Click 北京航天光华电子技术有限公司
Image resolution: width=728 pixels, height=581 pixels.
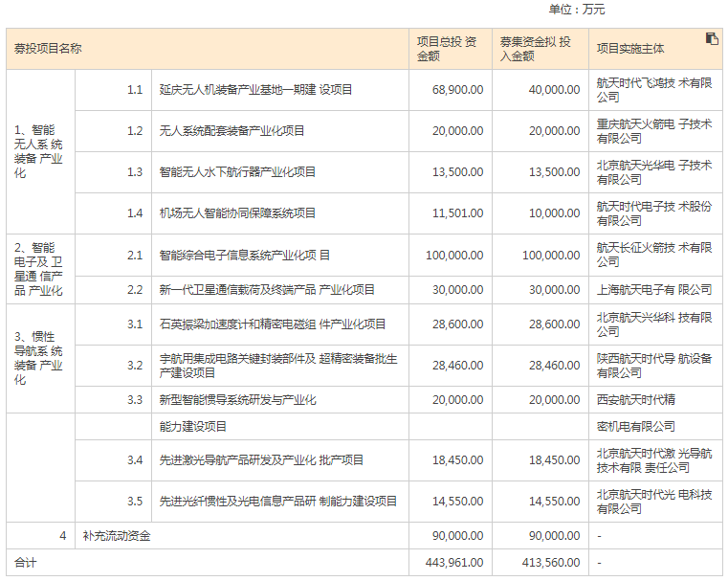pyautogui.click(x=654, y=172)
